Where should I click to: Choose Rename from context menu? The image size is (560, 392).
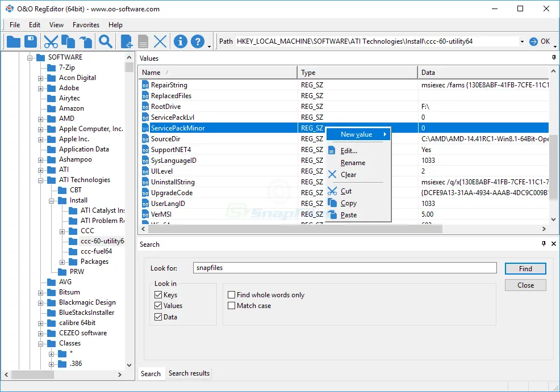[353, 163]
